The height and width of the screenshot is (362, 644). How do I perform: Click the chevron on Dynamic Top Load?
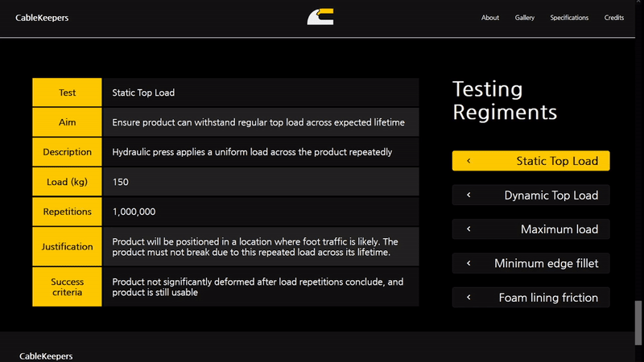tap(469, 195)
